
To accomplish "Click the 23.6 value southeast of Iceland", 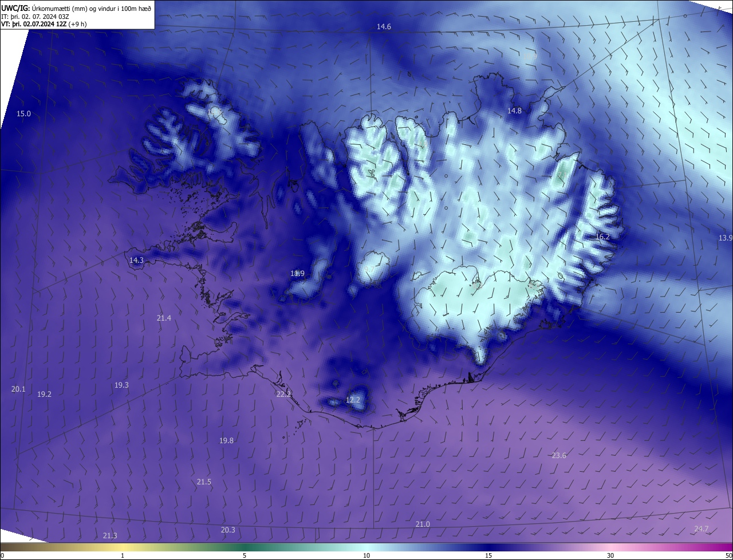I will 559,456.
